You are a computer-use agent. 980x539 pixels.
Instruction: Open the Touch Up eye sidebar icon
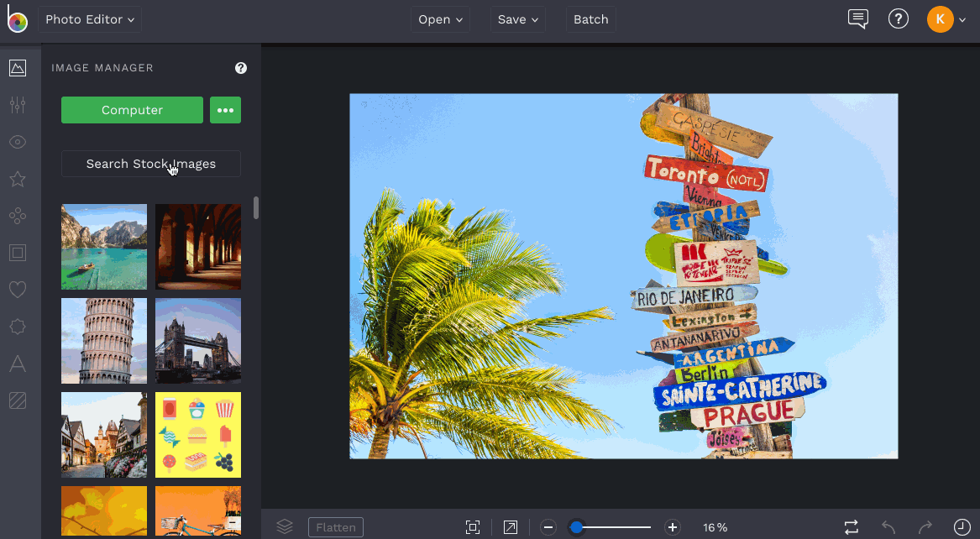coord(18,142)
